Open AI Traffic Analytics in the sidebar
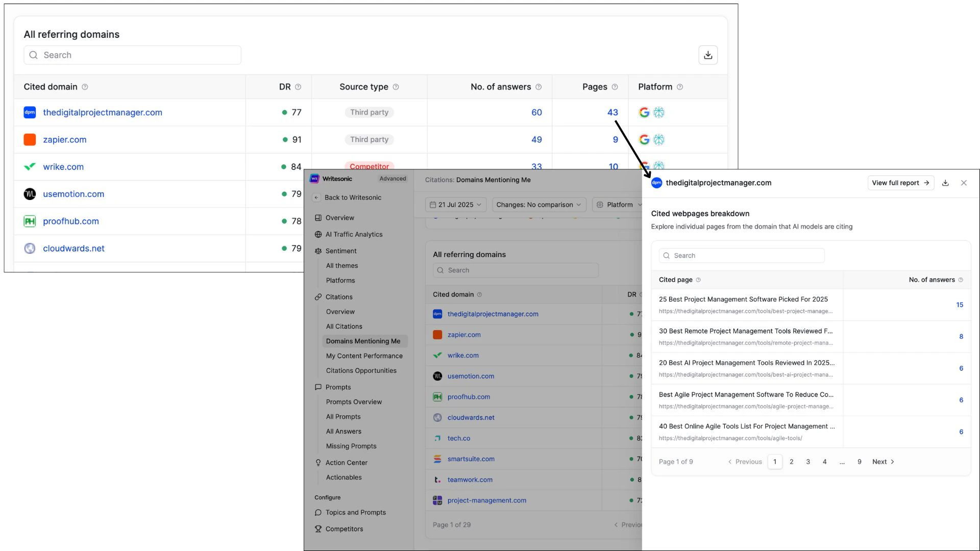 tap(354, 235)
